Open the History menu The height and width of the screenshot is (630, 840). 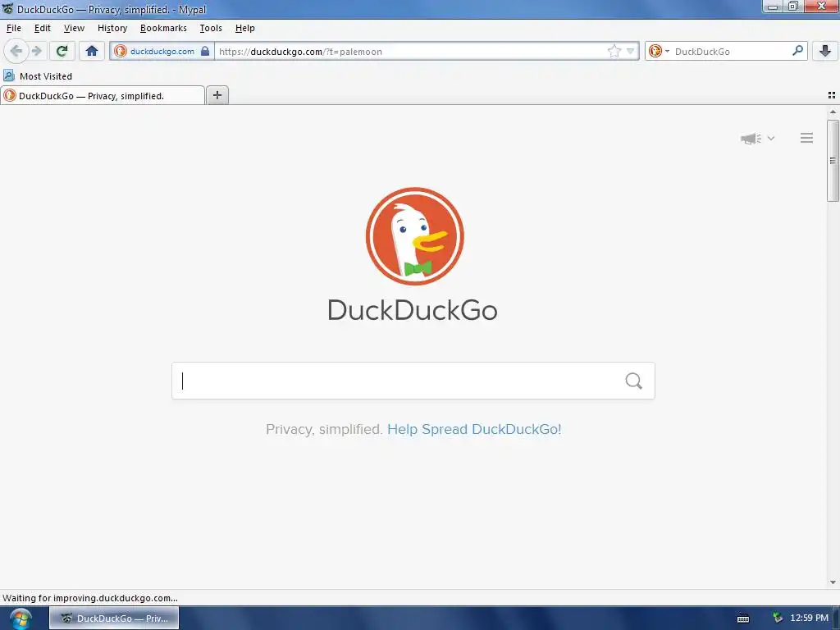(x=112, y=28)
